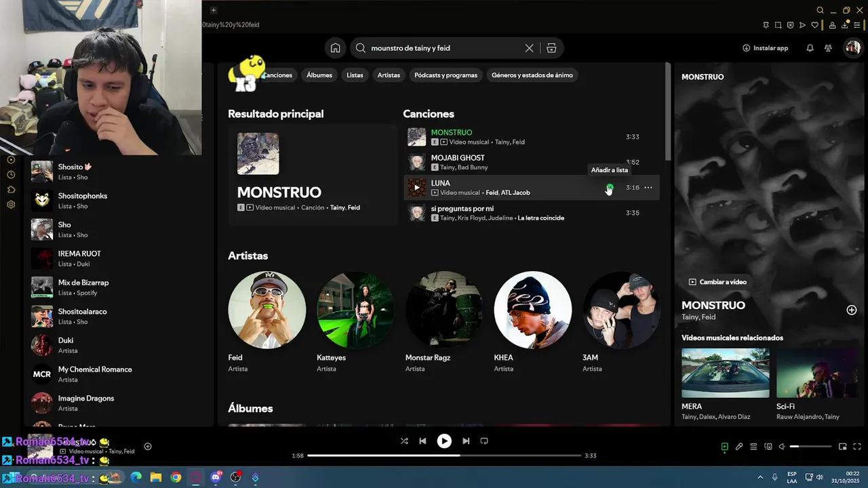Open the profile avatar menu
The width and height of the screenshot is (868, 488).
click(852, 48)
